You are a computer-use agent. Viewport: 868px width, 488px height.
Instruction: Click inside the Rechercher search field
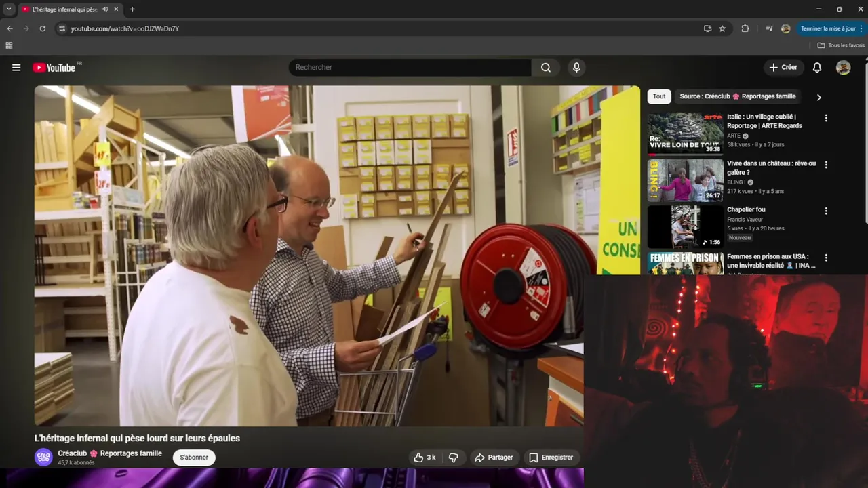click(410, 68)
